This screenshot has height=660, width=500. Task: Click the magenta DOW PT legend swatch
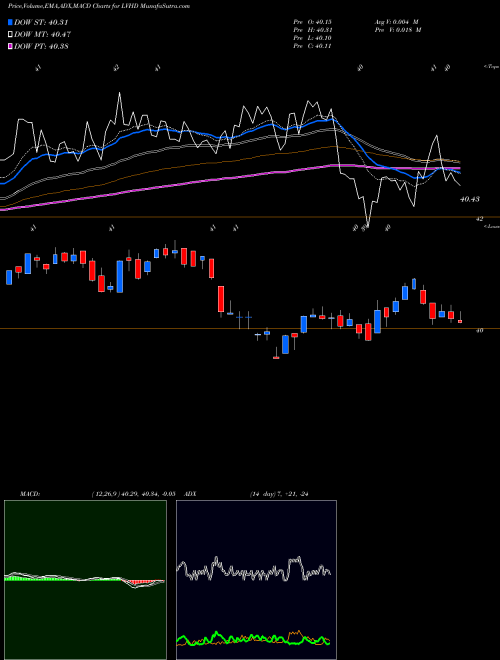point(11,46)
